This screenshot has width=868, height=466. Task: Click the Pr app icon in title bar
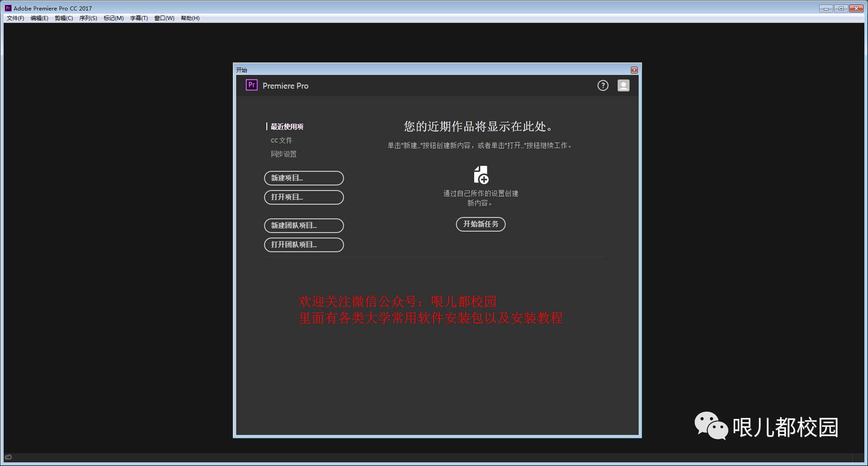click(x=8, y=8)
